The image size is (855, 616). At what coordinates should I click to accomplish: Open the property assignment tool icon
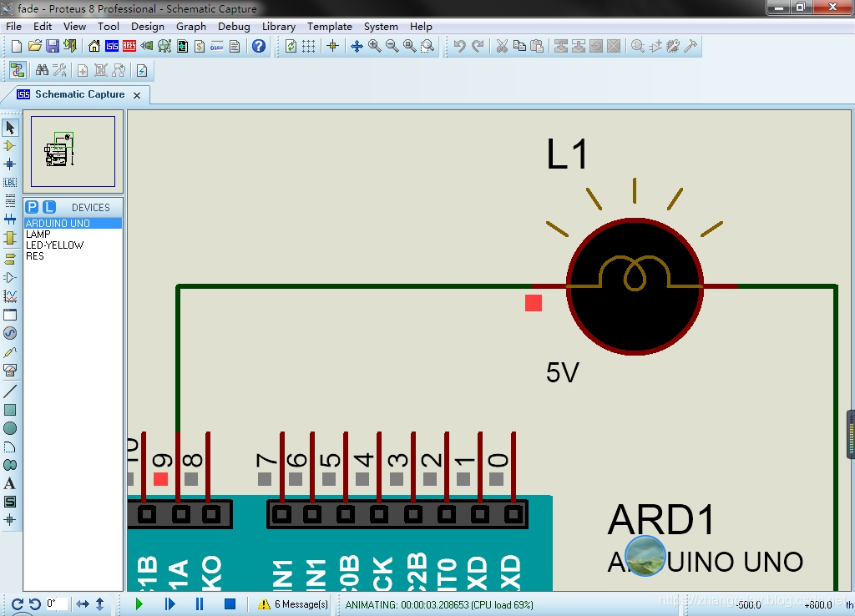pyautogui.click(x=59, y=70)
